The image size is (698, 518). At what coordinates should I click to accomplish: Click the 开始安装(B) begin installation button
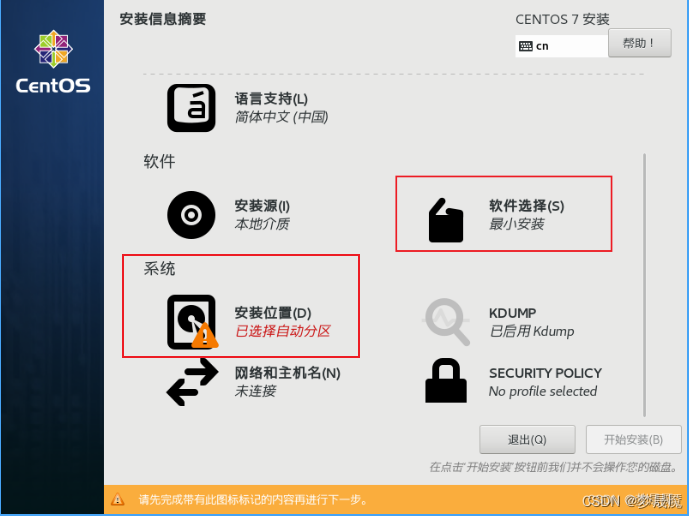(x=633, y=440)
